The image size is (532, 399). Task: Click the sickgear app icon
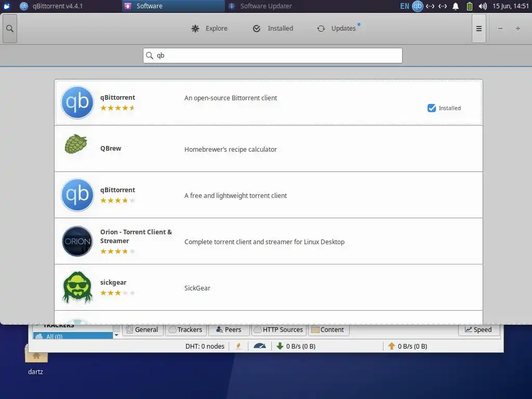pos(77,287)
